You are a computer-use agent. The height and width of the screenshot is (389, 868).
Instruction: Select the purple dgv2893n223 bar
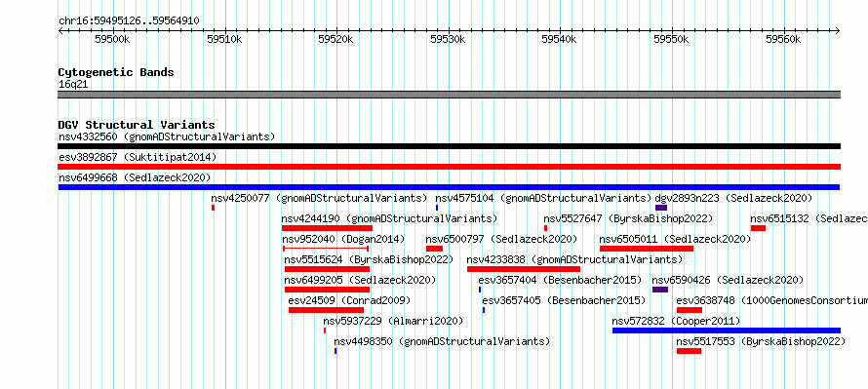(x=661, y=208)
